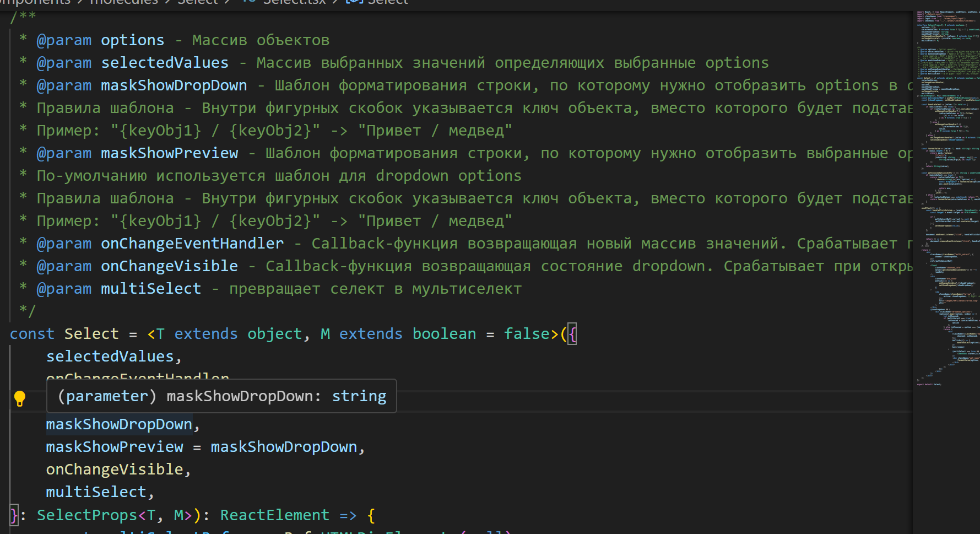Click the Select folder breadcrumb item
980x534 pixels.
coord(197,3)
